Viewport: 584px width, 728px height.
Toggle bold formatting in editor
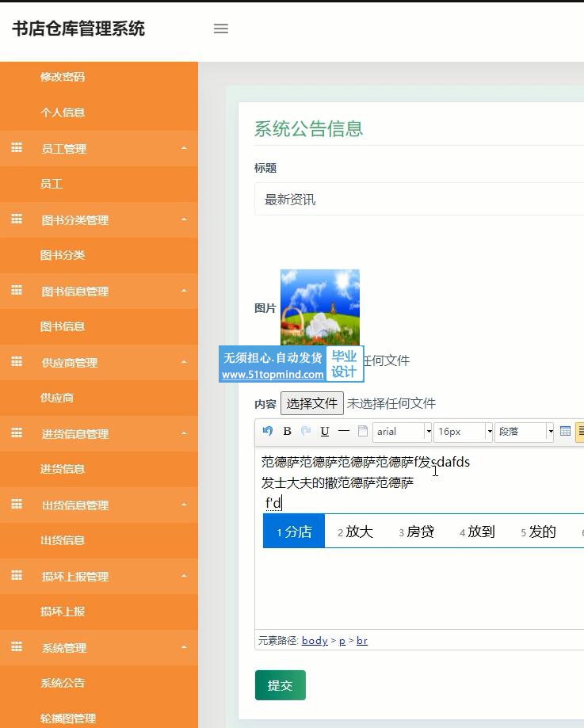(287, 431)
